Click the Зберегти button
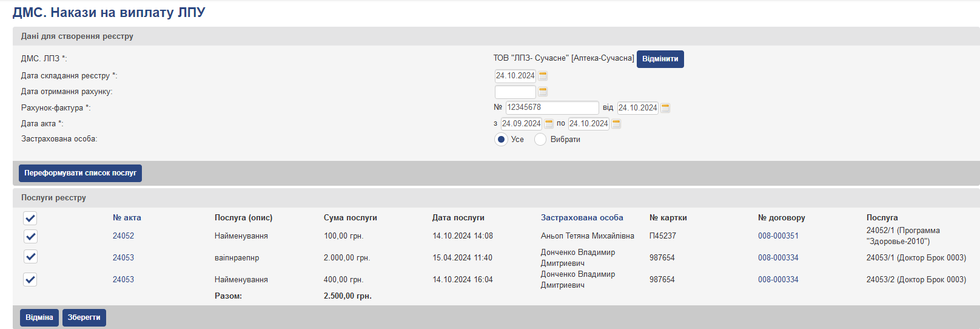The width and height of the screenshot is (980, 329). [x=84, y=317]
